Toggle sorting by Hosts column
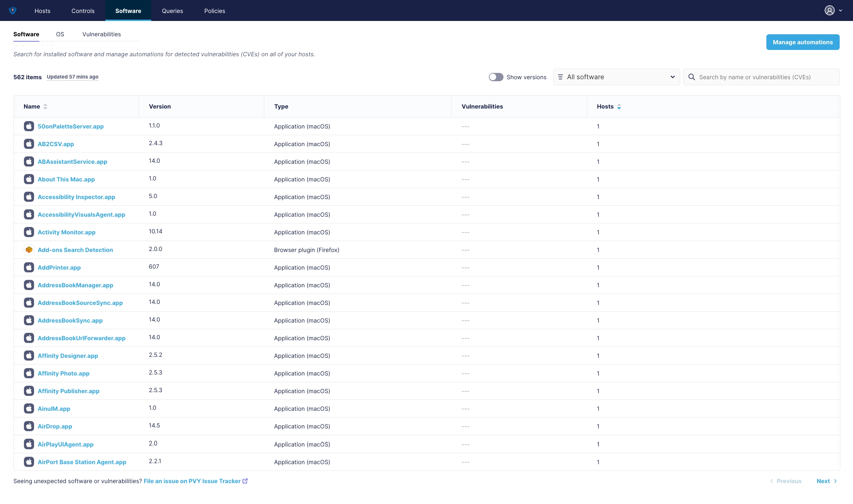Viewport: 853px width, 504px height. pos(609,106)
